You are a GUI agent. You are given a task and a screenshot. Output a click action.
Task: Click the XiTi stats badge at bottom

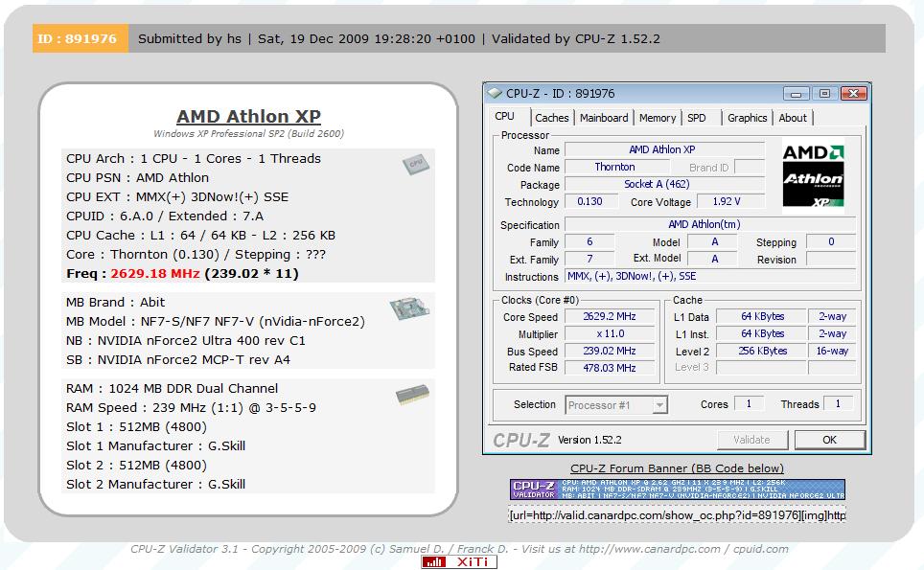pos(459,562)
